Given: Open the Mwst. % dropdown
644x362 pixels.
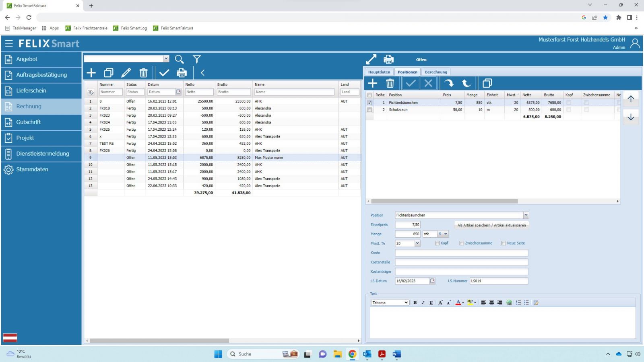Looking at the screenshot, I should click(417, 243).
